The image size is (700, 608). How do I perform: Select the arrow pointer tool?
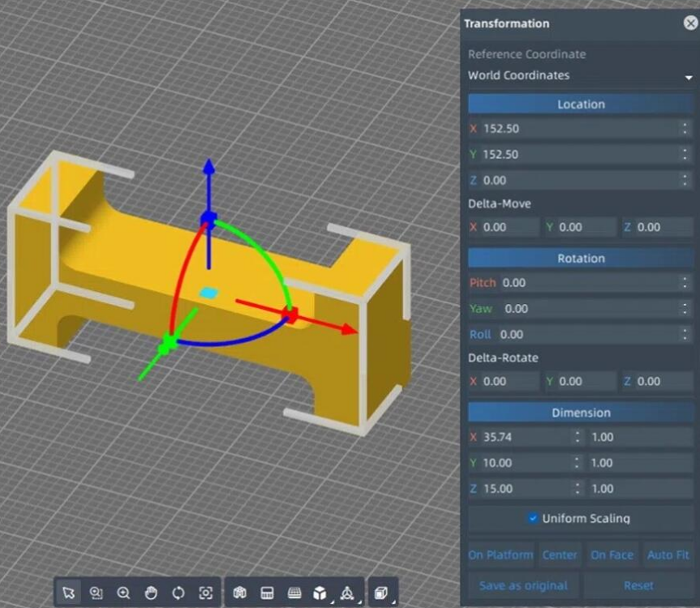[69, 593]
